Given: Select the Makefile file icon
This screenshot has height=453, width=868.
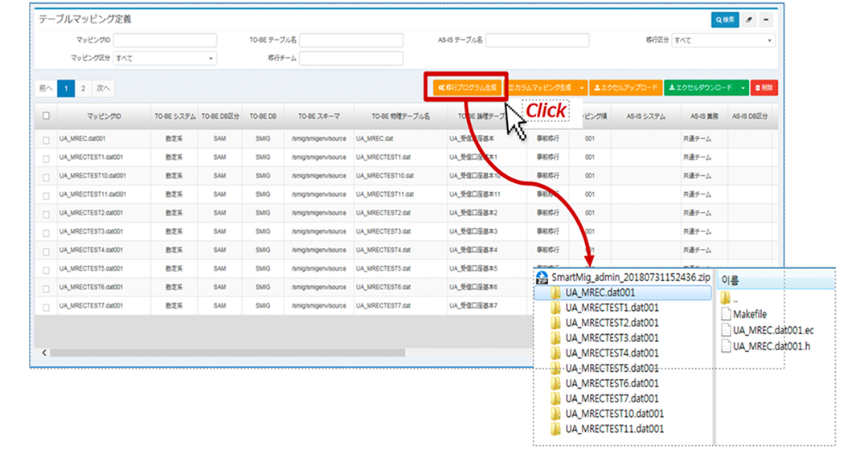Looking at the screenshot, I should point(726,315).
